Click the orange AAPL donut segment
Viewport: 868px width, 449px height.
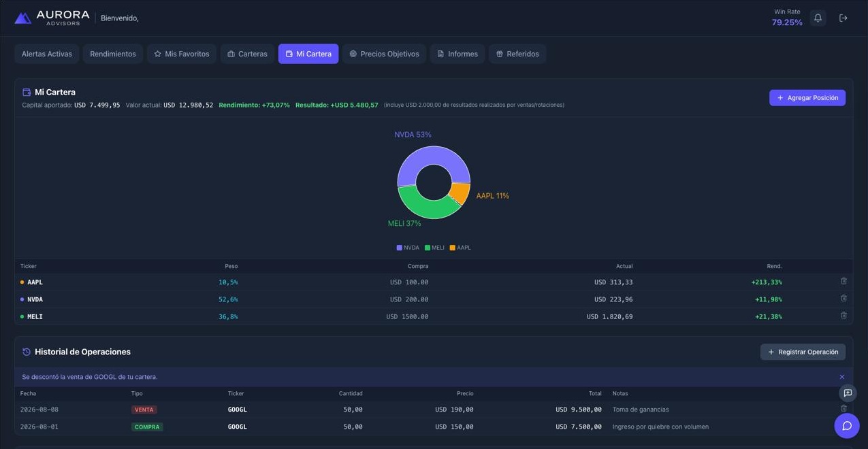tap(460, 193)
